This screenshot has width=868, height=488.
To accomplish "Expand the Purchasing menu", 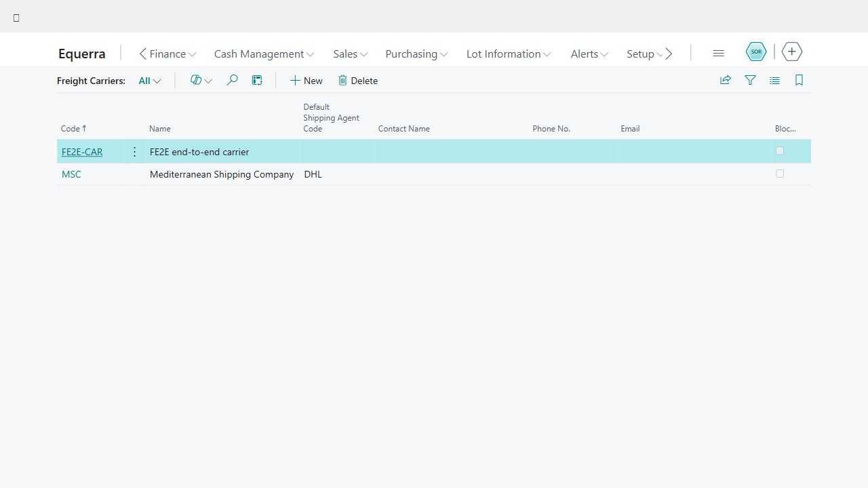I will point(416,54).
